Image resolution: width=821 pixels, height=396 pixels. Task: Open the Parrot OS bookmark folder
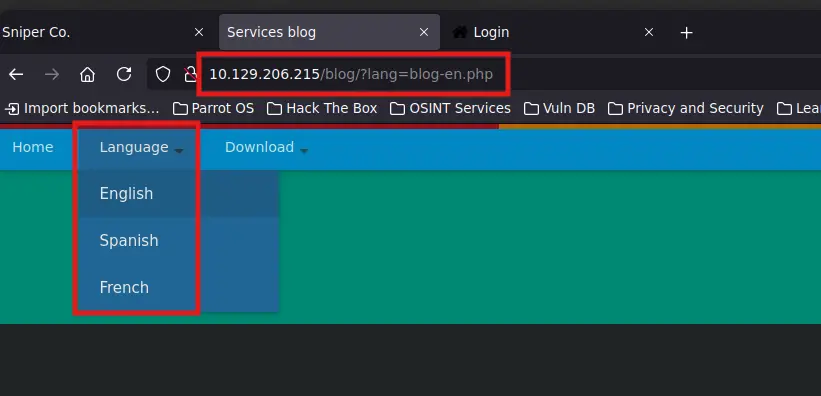pos(214,108)
